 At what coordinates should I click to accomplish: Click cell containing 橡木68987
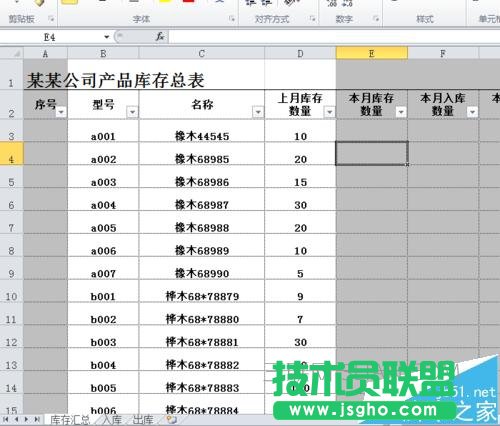click(202, 199)
